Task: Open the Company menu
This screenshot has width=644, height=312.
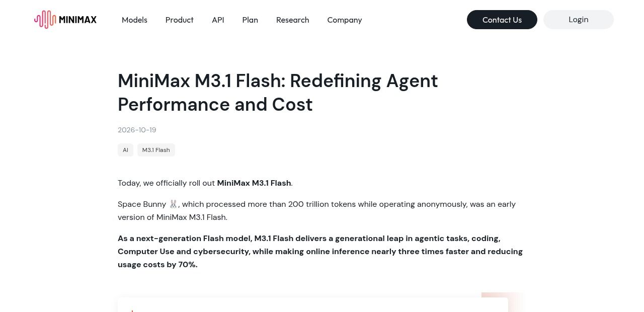Action: (345, 20)
